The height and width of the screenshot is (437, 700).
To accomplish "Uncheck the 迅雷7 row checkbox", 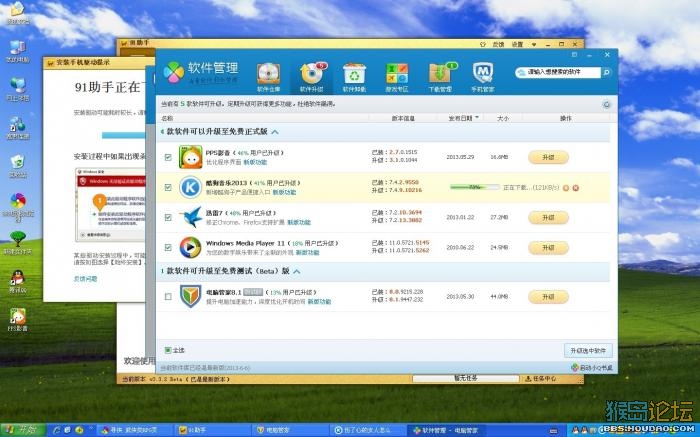I will (168, 217).
